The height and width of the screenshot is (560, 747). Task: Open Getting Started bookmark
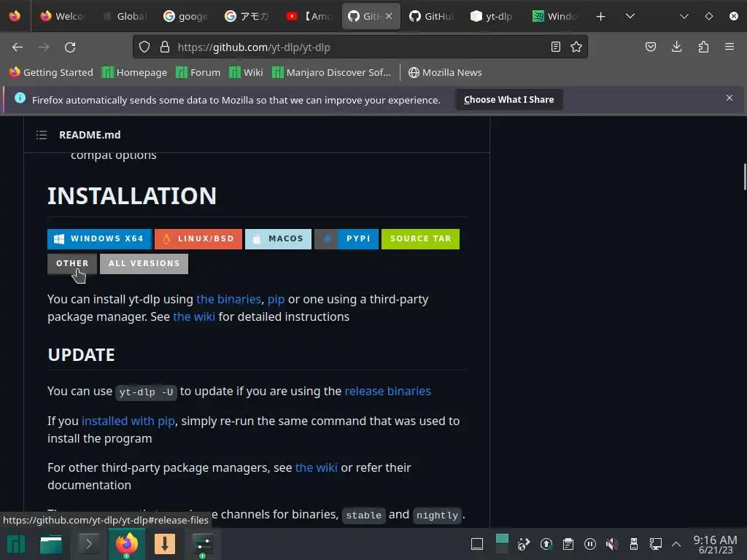[x=52, y=72]
